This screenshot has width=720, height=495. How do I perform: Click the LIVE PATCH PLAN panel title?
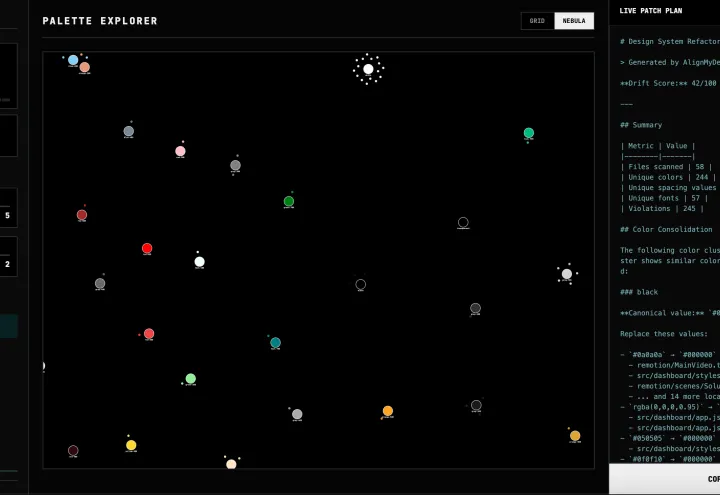651,11
